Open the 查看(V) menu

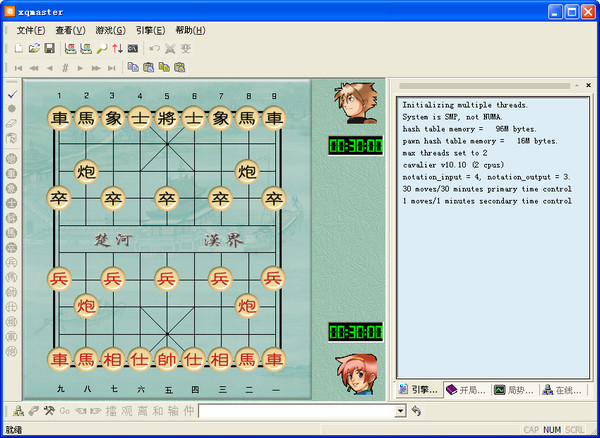pos(70,30)
